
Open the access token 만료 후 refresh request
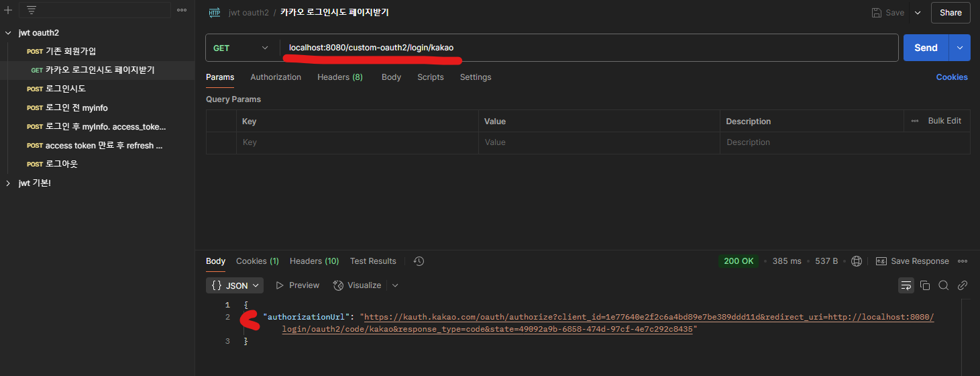tap(97, 145)
